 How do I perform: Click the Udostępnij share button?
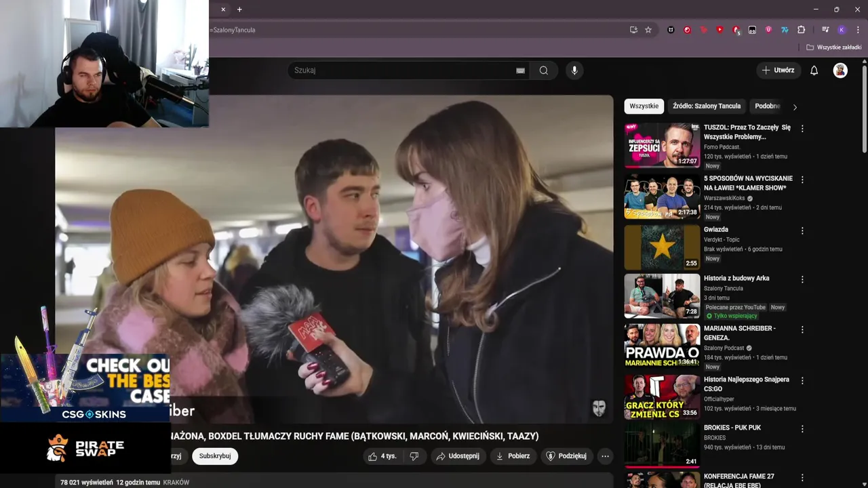click(458, 456)
